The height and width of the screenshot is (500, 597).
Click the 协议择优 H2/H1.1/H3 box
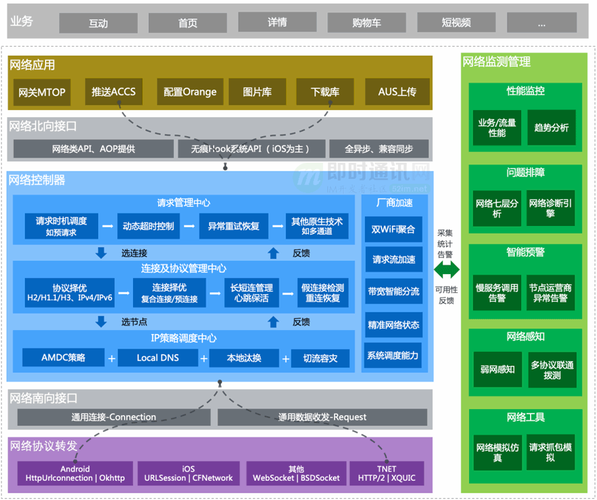pos(70,293)
